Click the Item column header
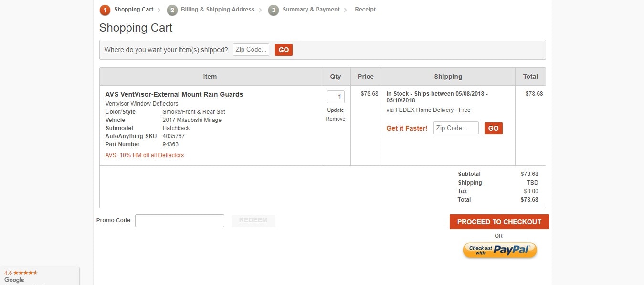 click(x=210, y=77)
